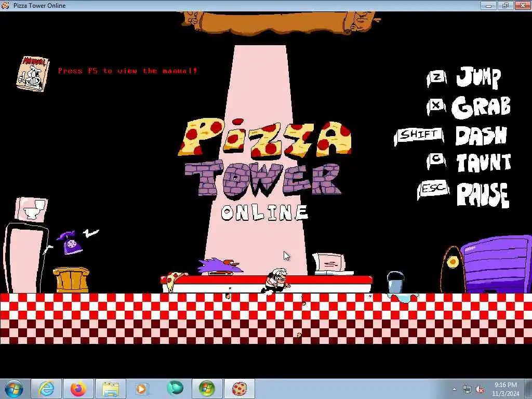Click the green orb taskbar icon
Screen dimensions: 532x399
click(175, 389)
